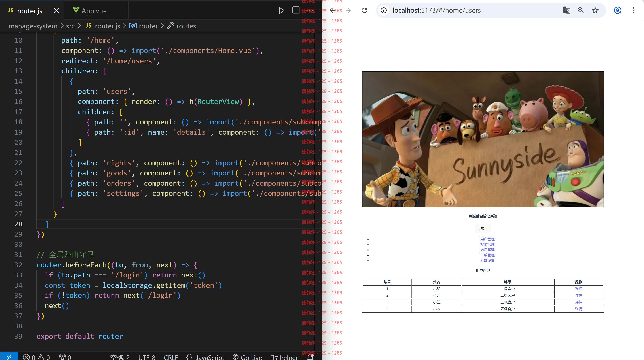View site information icon in address bar

click(x=384, y=10)
